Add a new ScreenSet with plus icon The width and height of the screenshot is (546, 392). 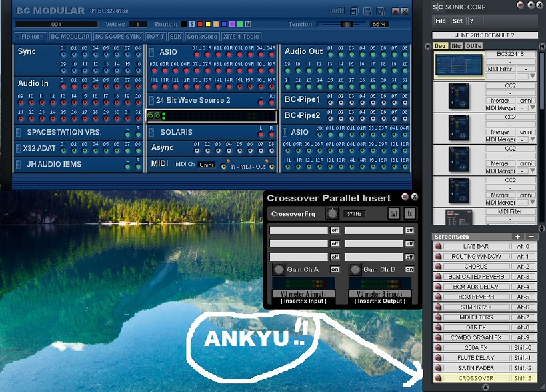point(517,237)
